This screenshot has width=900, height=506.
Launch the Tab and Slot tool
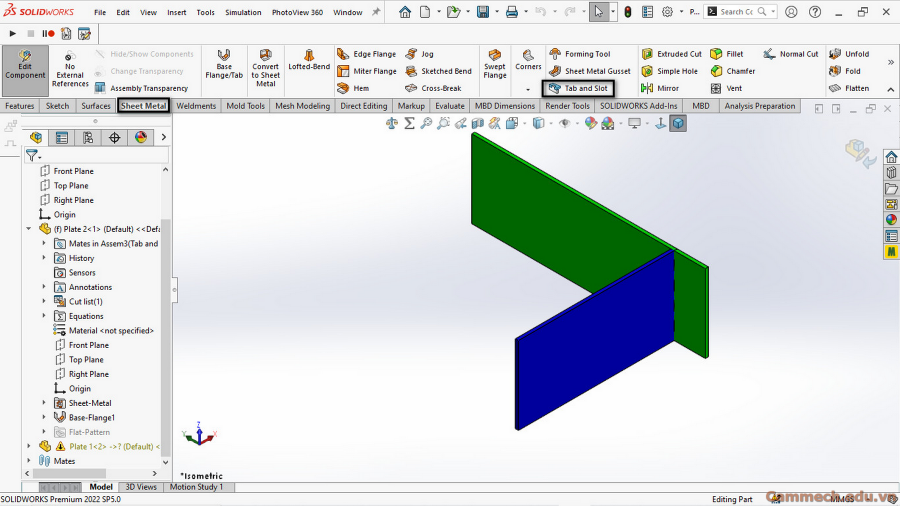point(578,88)
